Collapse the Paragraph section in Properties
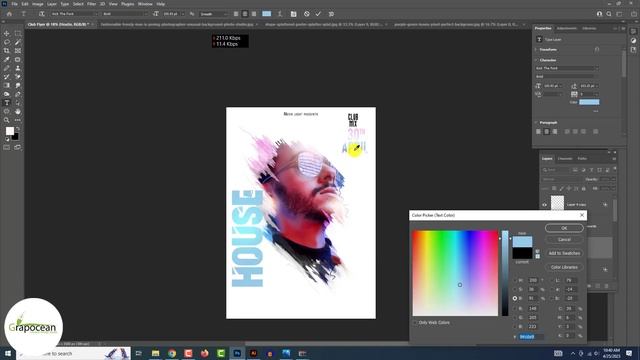Screen dimensions: 640x360 [536, 122]
